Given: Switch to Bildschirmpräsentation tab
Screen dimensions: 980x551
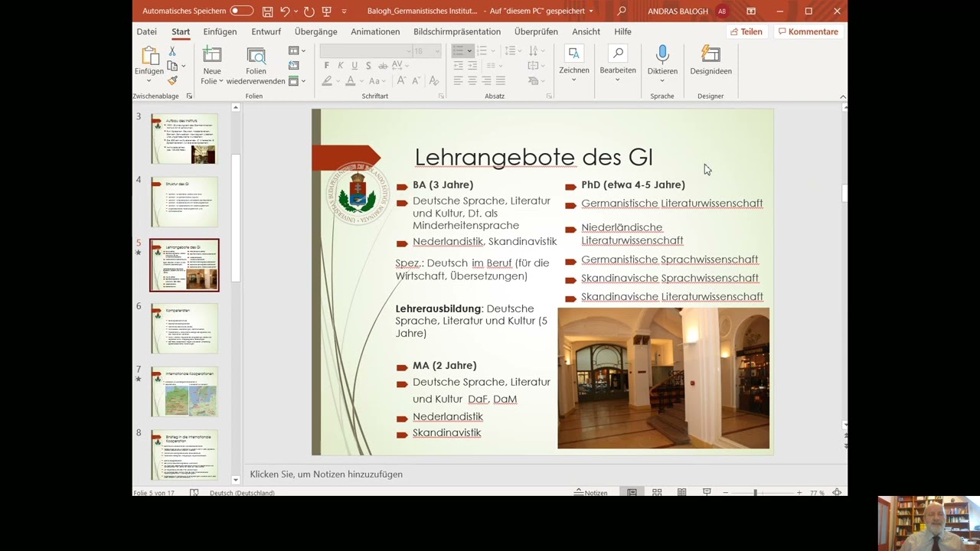Looking at the screenshot, I should [x=457, y=31].
